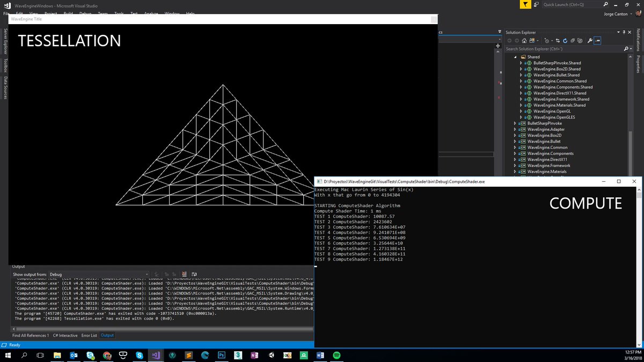
Task: Open the Solution Explorer home view
Action: [x=524, y=40]
